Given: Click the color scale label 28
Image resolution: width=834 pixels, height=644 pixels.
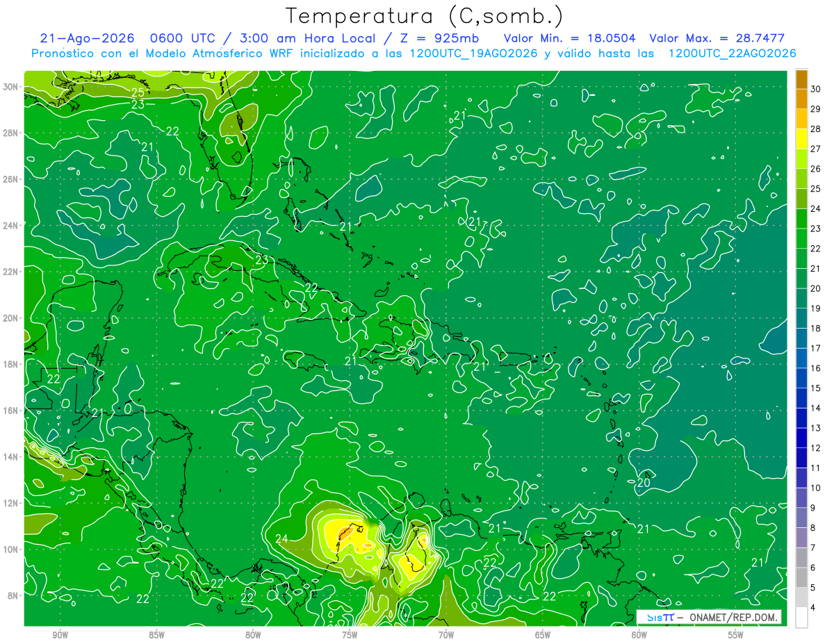Looking at the screenshot, I should (x=816, y=129).
